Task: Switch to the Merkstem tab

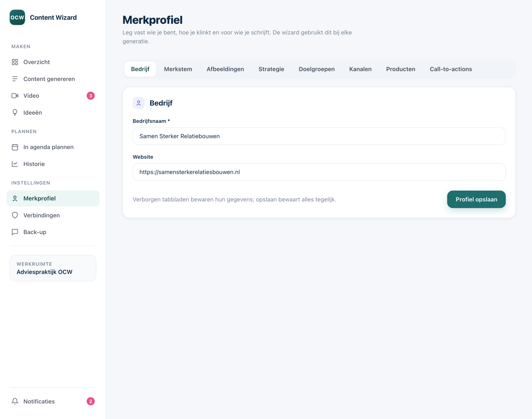Action: [x=178, y=69]
